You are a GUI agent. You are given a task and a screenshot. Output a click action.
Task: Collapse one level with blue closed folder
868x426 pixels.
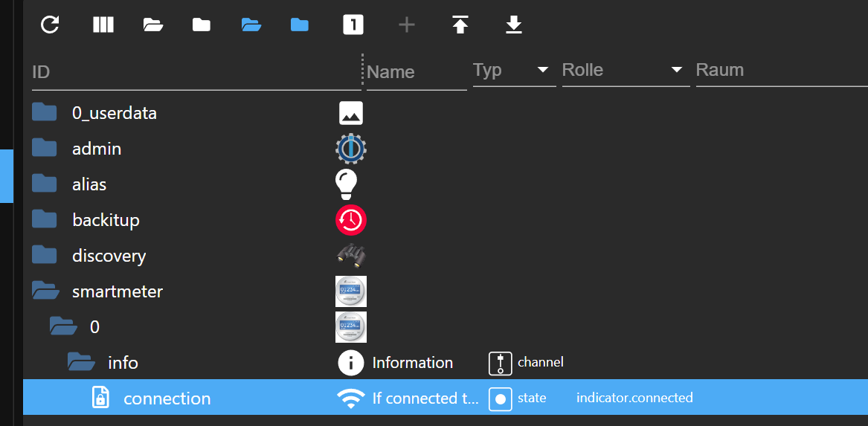tap(300, 25)
